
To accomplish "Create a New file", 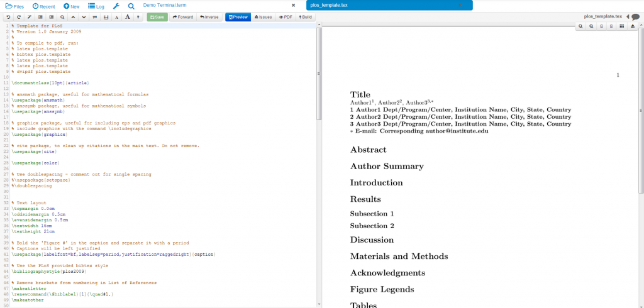I will [72, 6].
